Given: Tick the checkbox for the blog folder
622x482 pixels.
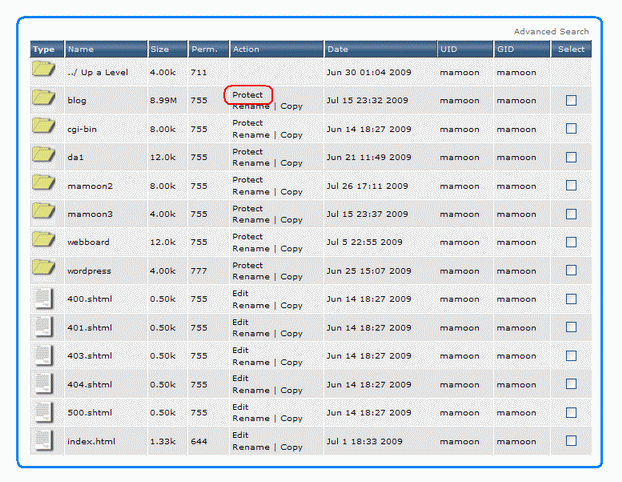Looking at the screenshot, I should (571, 100).
